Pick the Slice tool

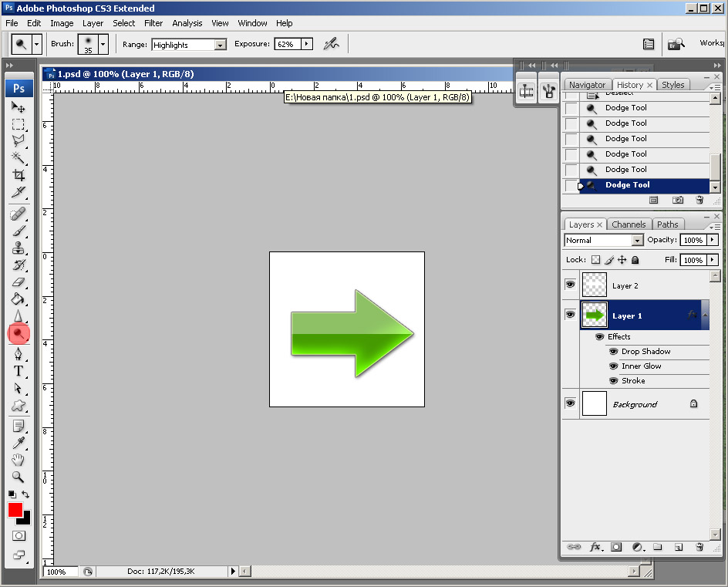[x=18, y=192]
